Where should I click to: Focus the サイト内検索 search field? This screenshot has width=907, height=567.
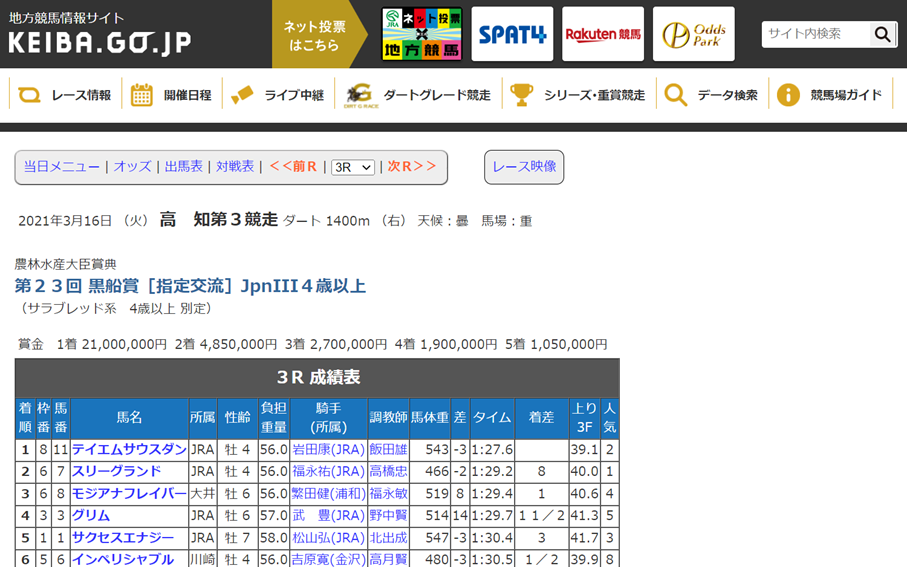click(814, 34)
